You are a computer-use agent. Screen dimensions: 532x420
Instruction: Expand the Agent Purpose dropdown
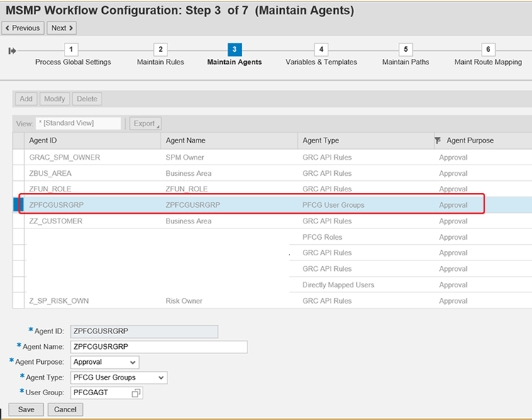pos(133,363)
